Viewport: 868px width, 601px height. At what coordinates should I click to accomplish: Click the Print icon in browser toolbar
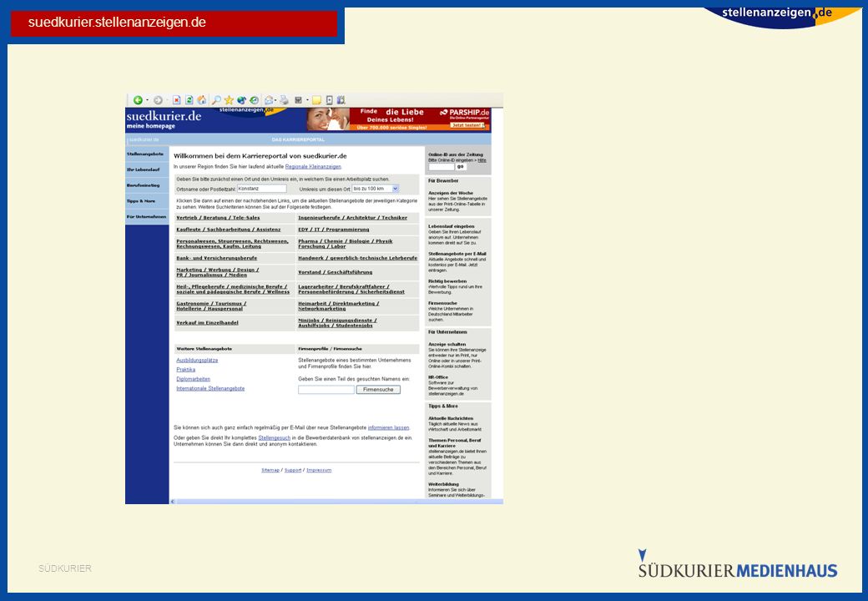click(284, 100)
